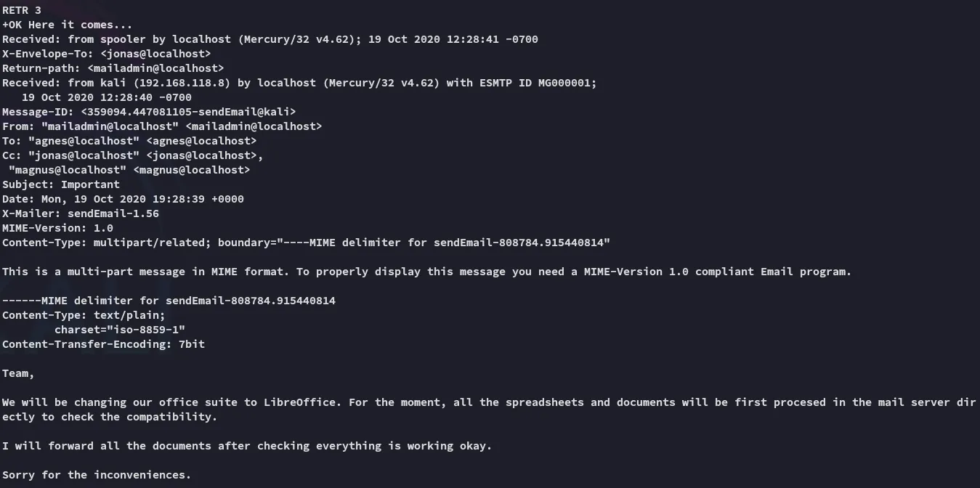
Task: Click the Message-ID header value
Action: [x=189, y=112]
